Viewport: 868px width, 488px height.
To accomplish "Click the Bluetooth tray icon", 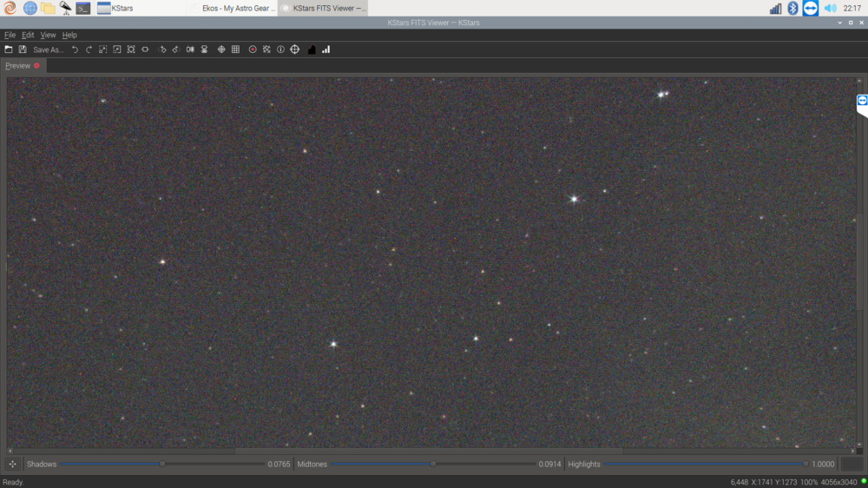I will coord(792,8).
